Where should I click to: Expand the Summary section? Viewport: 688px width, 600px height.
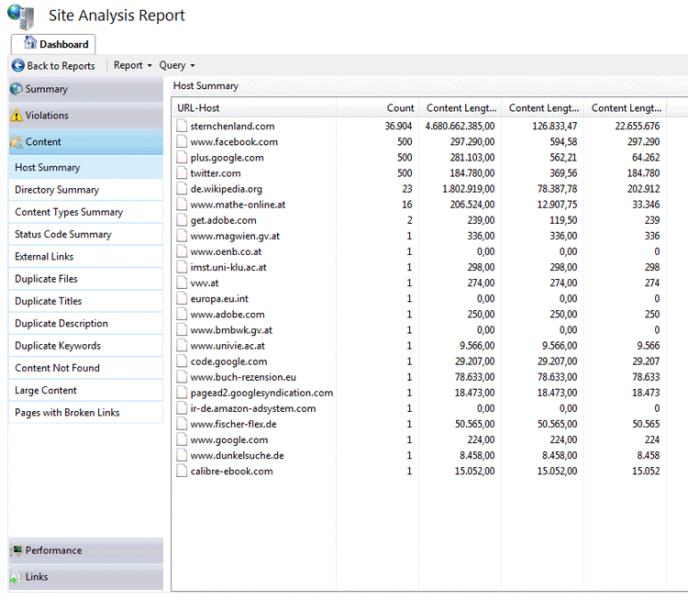point(86,89)
